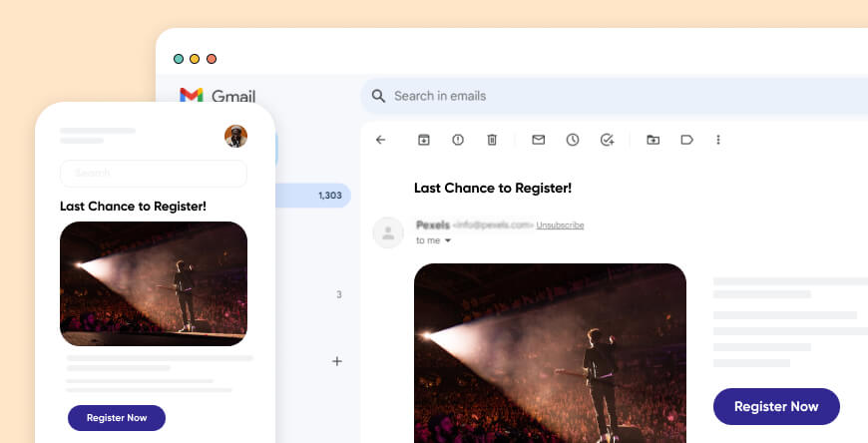Screen dimensions: 868x443
Task: Click the Unsubscribe link
Action: coord(560,224)
